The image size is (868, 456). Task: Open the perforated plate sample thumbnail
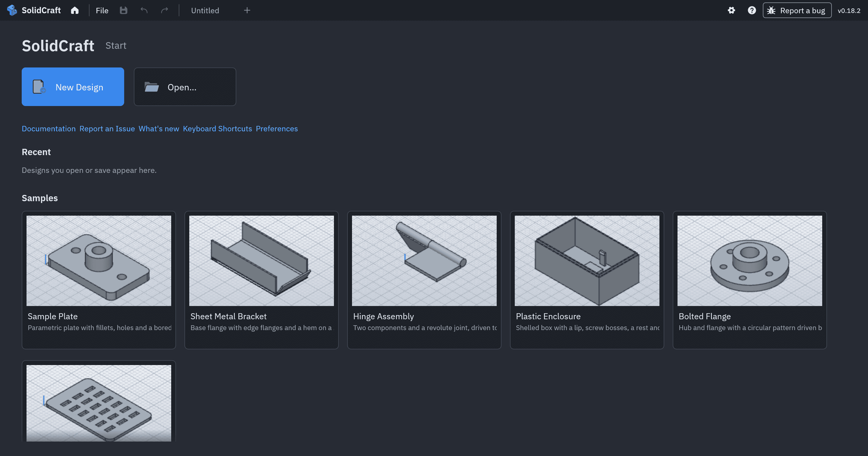[x=99, y=403]
